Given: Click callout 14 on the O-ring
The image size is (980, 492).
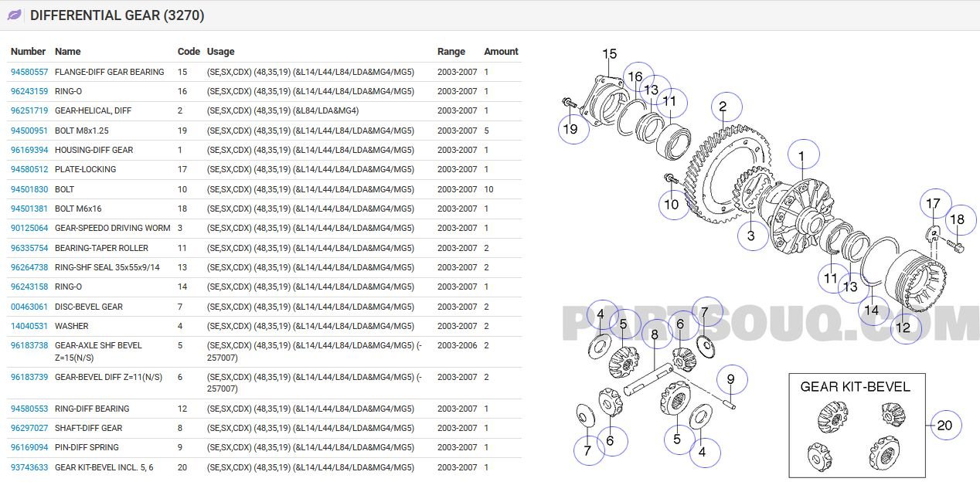Looking at the screenshot, I should [871, 310].
